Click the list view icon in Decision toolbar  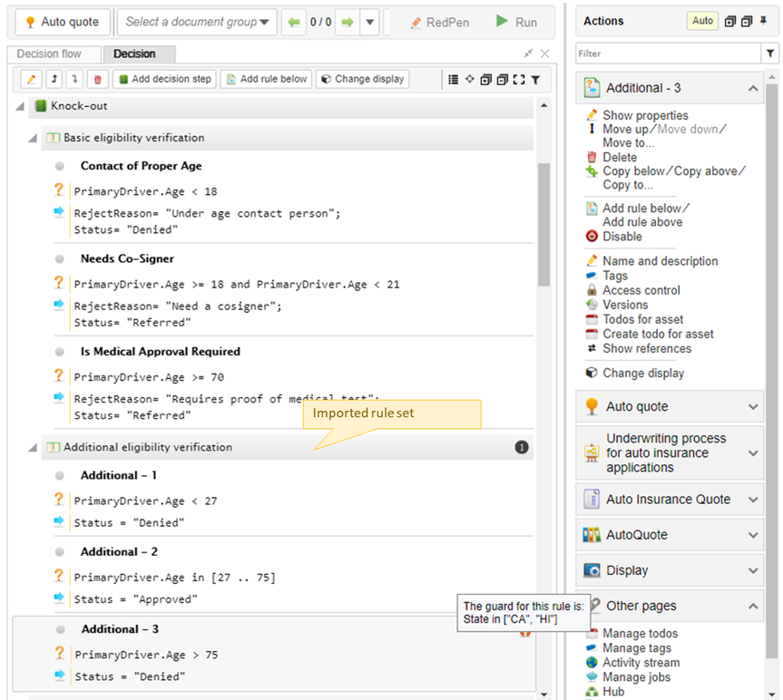click(453, 80)
